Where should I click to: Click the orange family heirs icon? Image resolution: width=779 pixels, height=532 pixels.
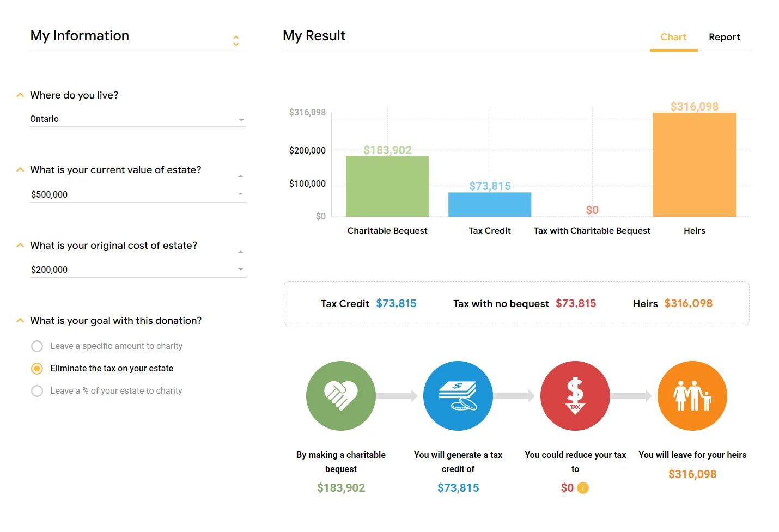point(692,396)
